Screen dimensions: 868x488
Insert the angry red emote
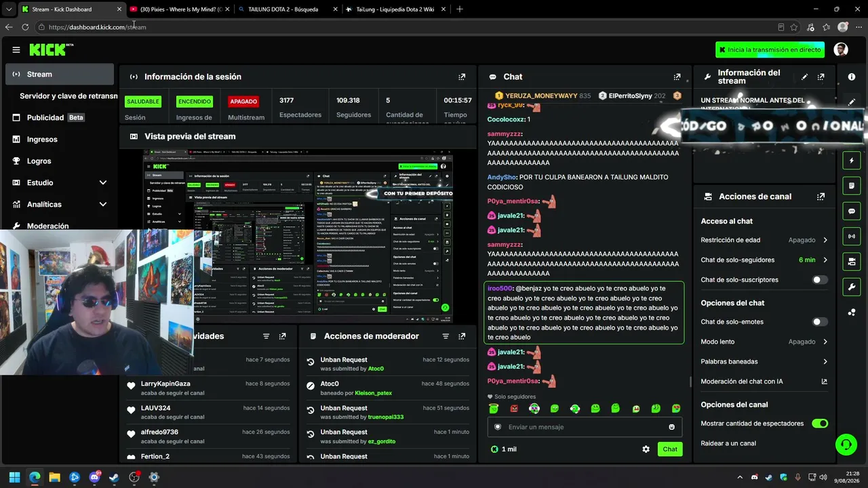tap(514, 408)
